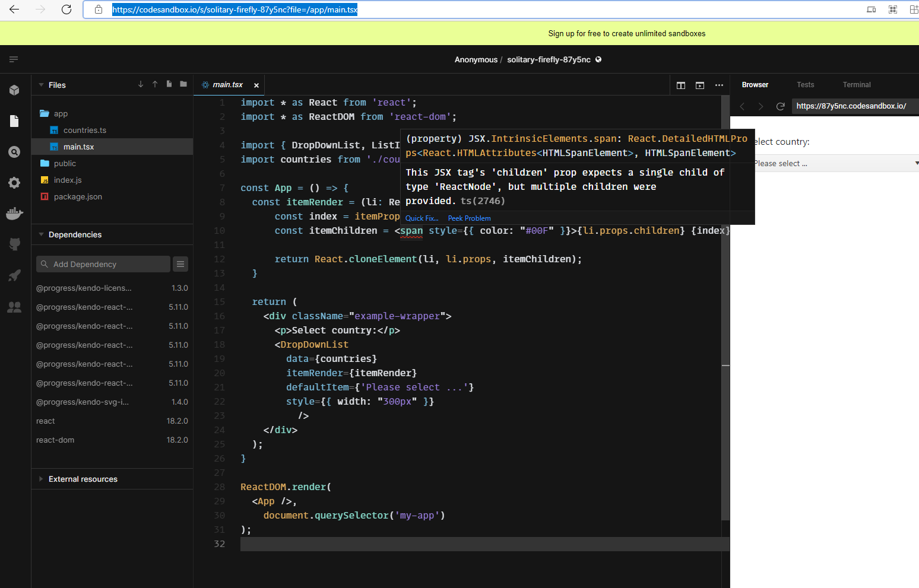Click the Add Dependency search field

tap(104, 264)
